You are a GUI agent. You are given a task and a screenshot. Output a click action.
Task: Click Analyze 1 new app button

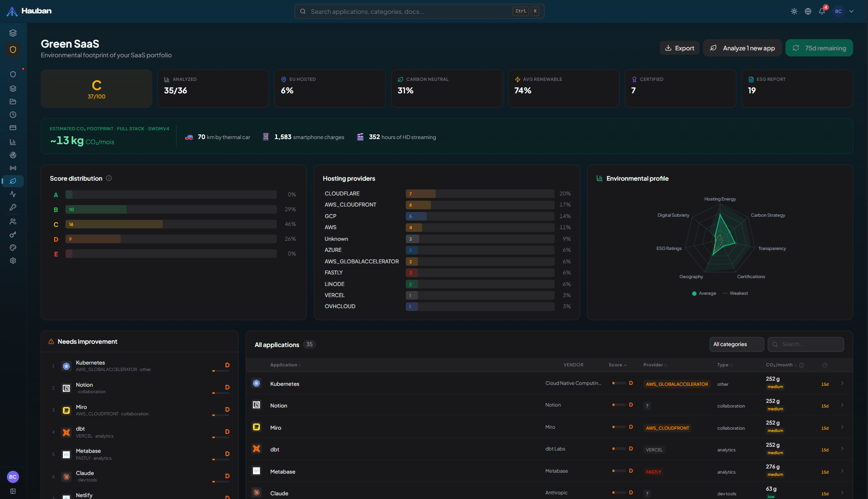click(x=742, y=48)
